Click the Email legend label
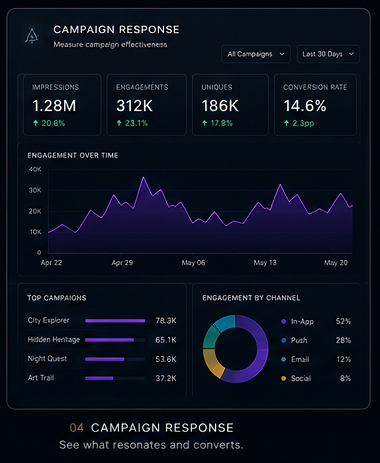 pos(300,359)
